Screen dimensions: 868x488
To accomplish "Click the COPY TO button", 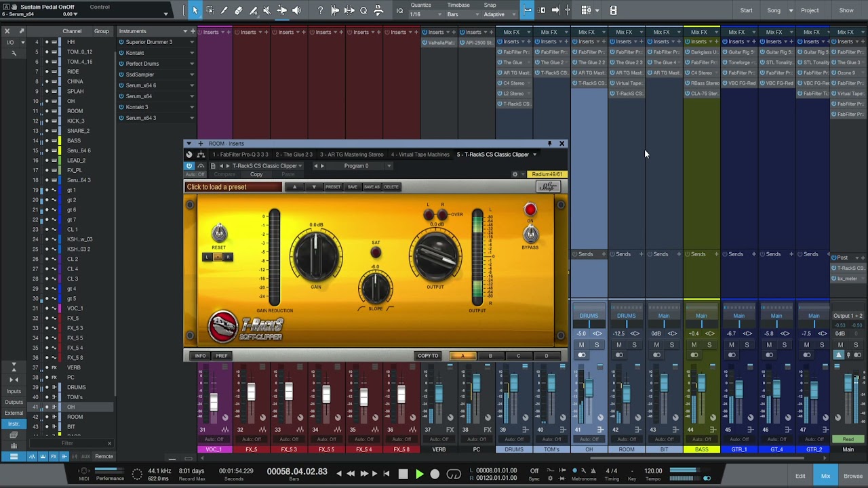I will click(428, 356).
